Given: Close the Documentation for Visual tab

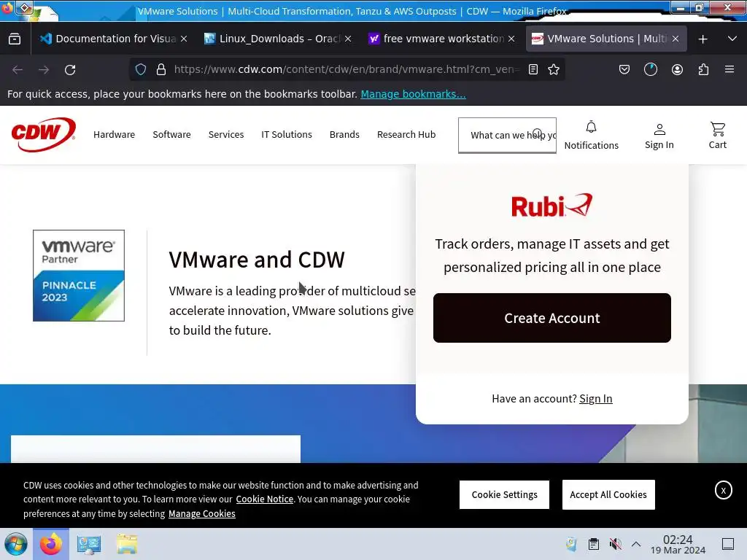Looking at the screenshot, I should click(184, 39).
